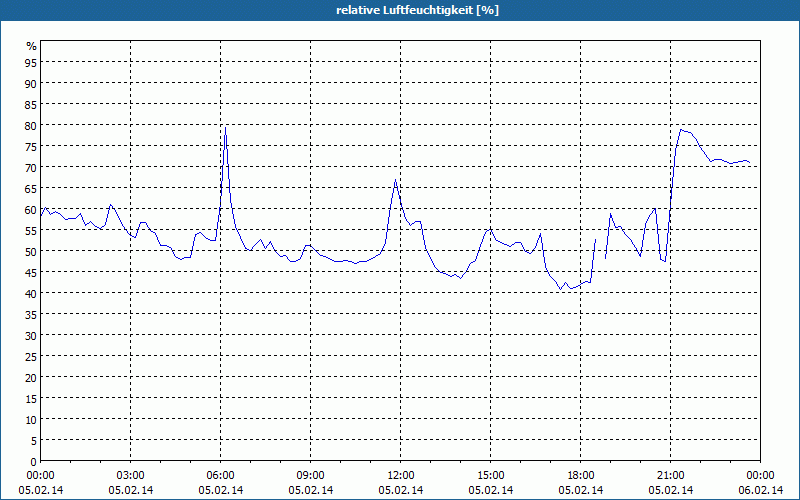The image size is (800, 500).
Task: Click the '0' y-axis value label
Action: (34, 462)
